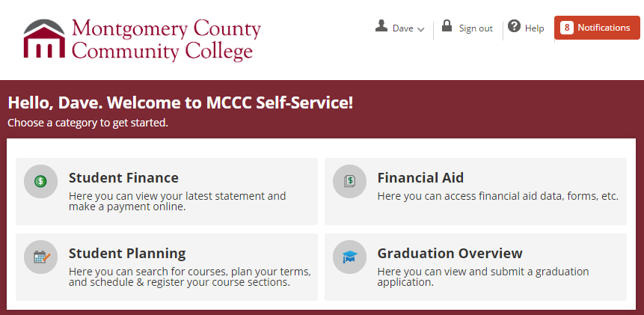Click the Student Planning description text

pyautogui.click(x=190, y=278)
